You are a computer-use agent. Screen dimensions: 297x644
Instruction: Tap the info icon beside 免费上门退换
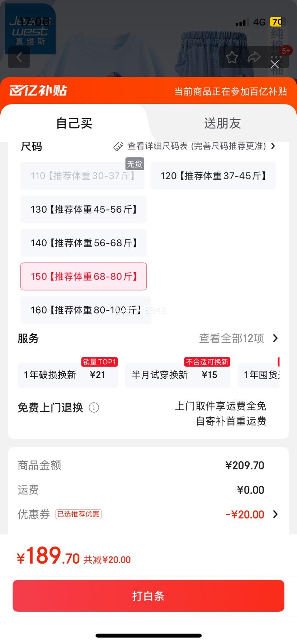(94, 408)
